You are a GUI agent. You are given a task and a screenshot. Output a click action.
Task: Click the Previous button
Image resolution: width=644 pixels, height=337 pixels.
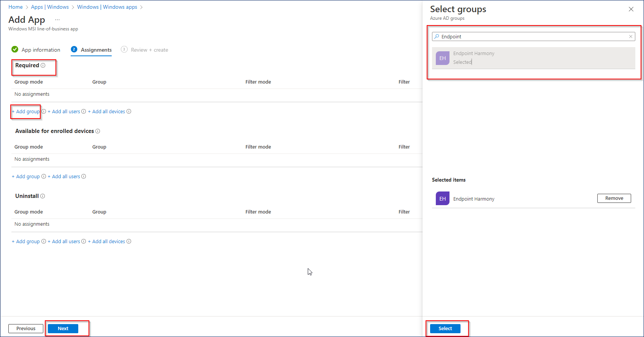[x=26, y=328]
